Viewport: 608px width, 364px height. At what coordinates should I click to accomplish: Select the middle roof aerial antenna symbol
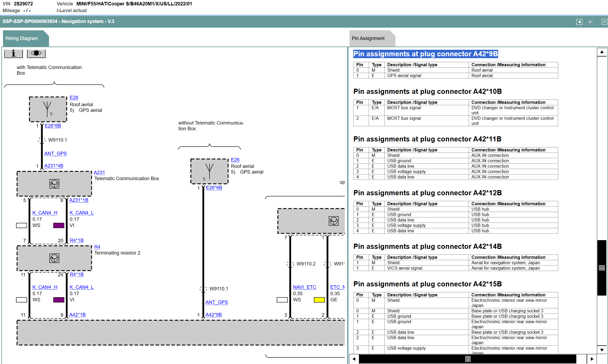[x=209, y=171]
